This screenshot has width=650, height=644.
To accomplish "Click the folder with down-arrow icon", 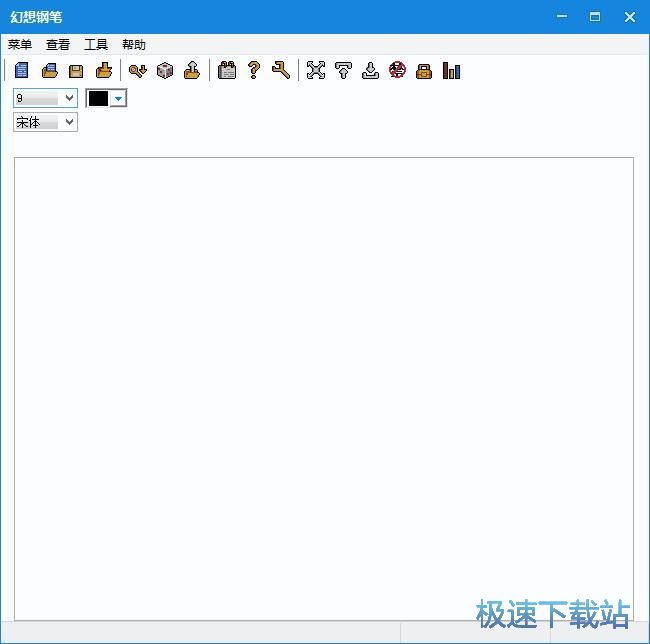I will (104, 70).
